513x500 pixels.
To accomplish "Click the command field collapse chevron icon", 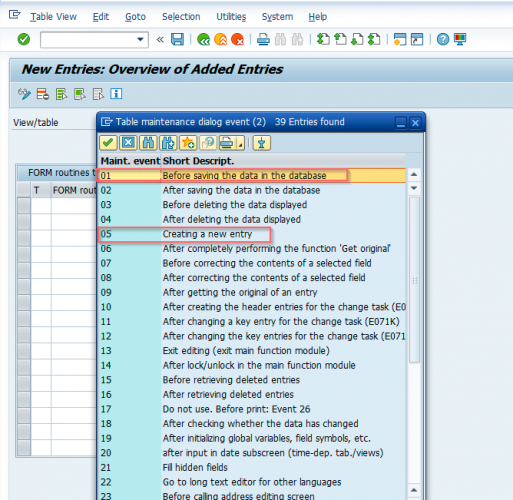I will 160,40.
